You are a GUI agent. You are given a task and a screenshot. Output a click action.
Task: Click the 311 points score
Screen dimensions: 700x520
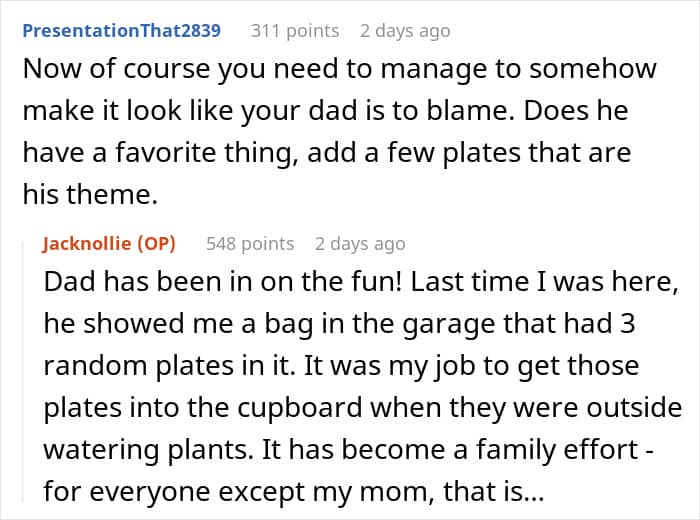coord(295,31)
